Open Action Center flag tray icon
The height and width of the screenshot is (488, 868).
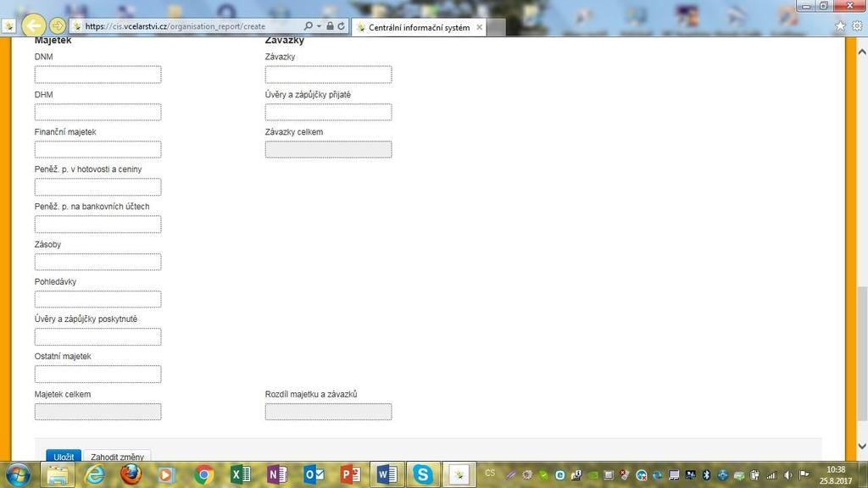point(804,474)
